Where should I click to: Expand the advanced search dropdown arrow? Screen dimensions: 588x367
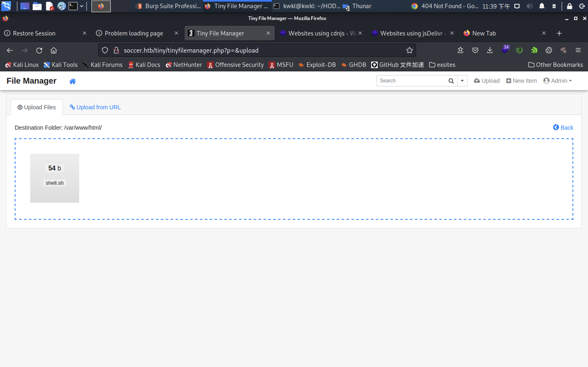(462, 81)
